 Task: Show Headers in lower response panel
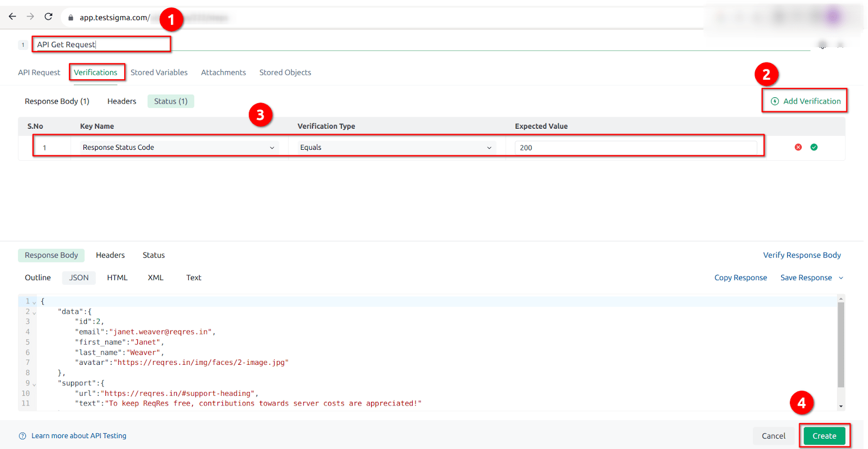coord(110,255)
